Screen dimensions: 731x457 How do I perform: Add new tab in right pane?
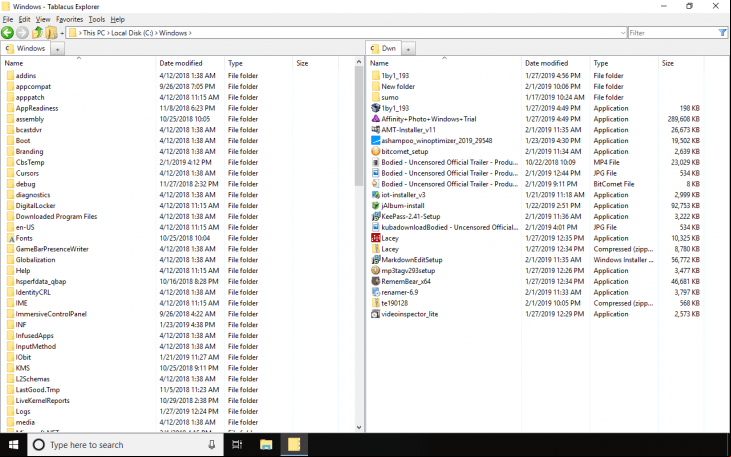click(408, 49)
